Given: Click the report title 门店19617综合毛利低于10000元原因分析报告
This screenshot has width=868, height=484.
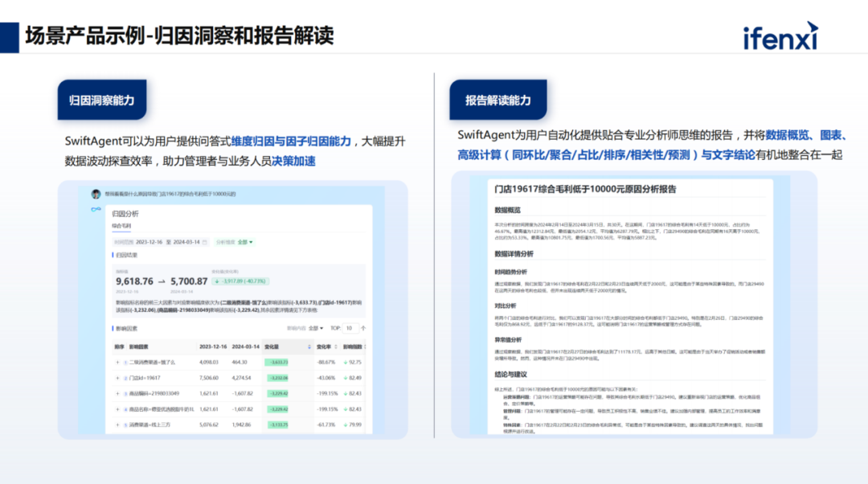Looking at the screenshot, I should click(x=585, y=189).
